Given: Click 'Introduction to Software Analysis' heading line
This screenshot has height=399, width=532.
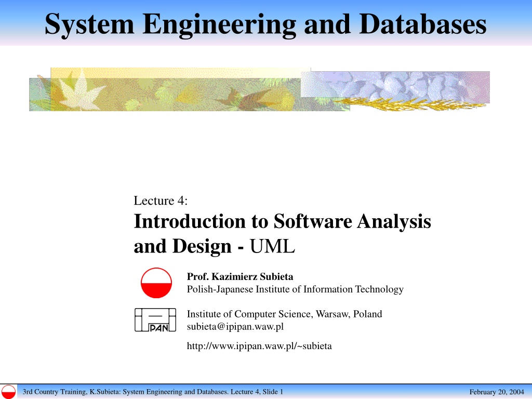Looking at the screenshot, I should (282, 221).
